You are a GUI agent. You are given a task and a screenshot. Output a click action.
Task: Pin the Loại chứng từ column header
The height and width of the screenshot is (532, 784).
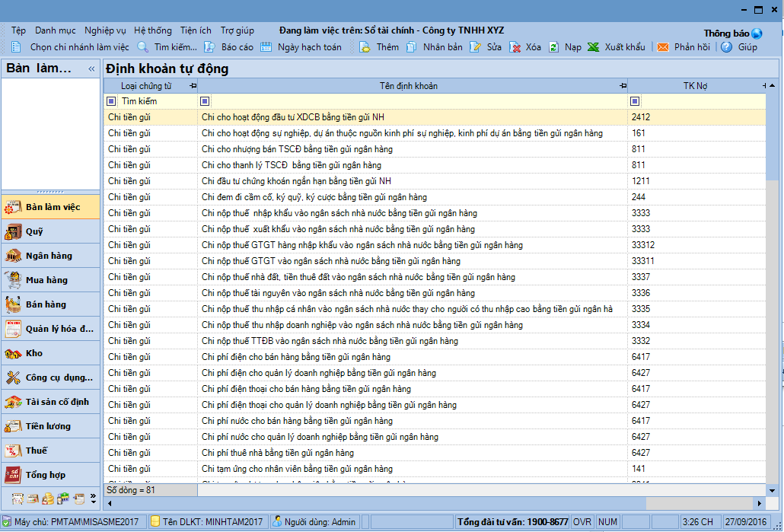(x=192, y=86)
